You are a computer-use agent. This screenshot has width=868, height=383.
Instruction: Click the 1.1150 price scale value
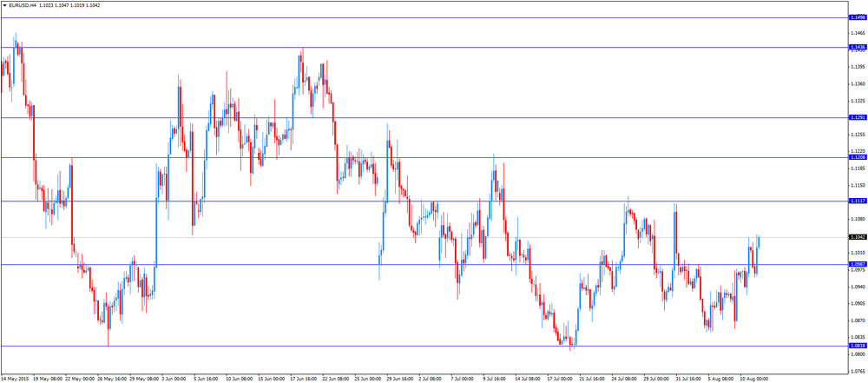click(858, 185)
